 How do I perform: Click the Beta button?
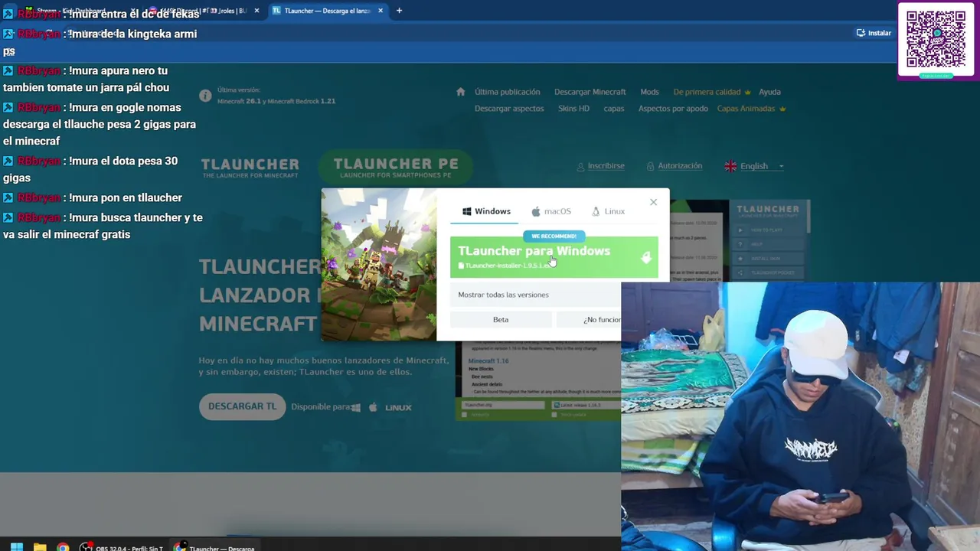501,319
